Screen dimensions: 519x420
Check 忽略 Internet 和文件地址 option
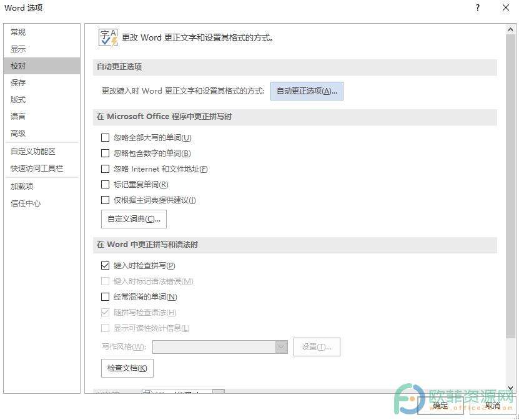tap(105, 169)
